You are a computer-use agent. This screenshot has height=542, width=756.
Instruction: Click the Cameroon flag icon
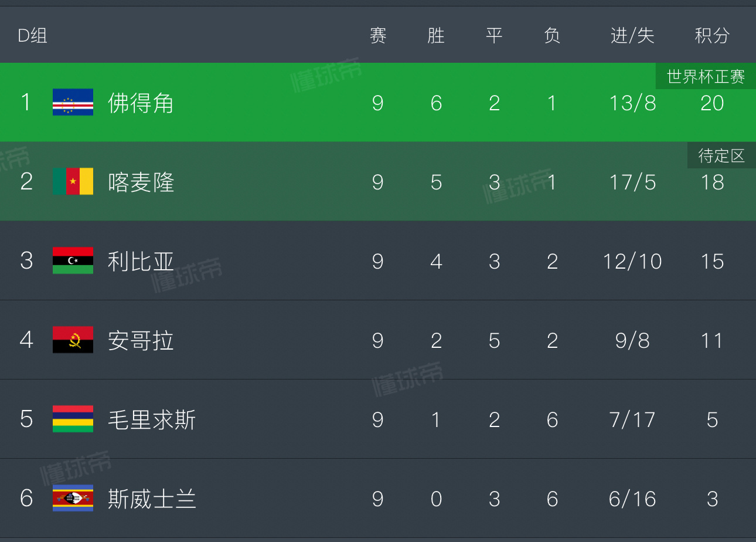73,181
